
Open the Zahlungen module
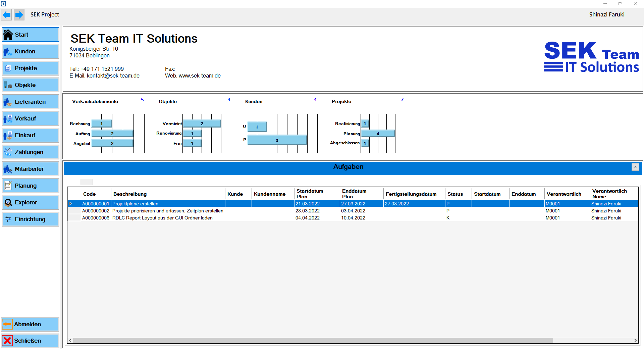31,152
